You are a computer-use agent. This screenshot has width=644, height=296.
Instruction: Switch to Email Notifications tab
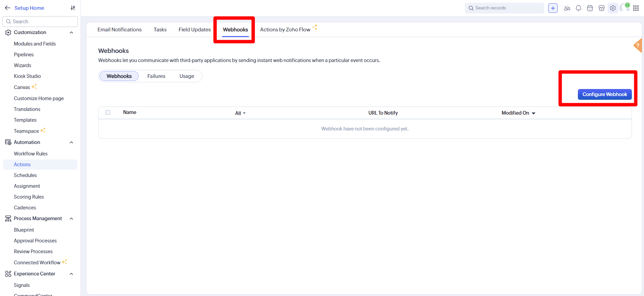tap(119, 30)
